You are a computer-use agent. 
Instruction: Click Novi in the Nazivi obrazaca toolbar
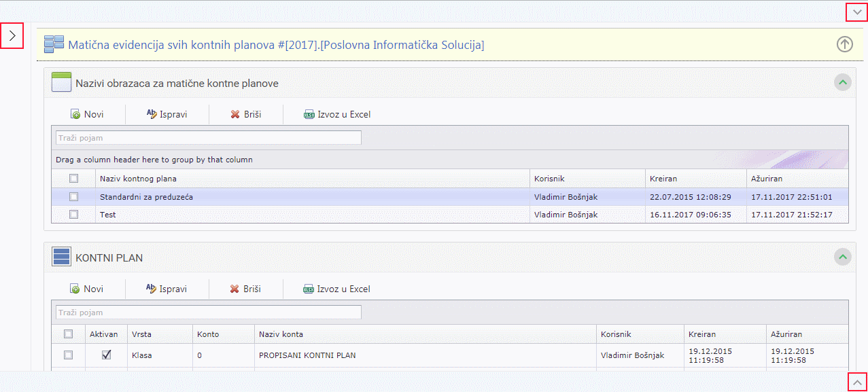pos(87,114)
